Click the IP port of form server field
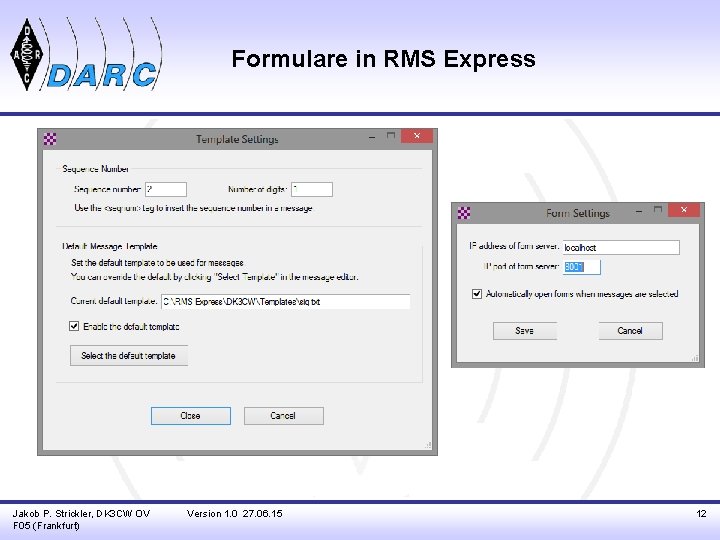Screen dimensions: 720x540 pos(582,267)
